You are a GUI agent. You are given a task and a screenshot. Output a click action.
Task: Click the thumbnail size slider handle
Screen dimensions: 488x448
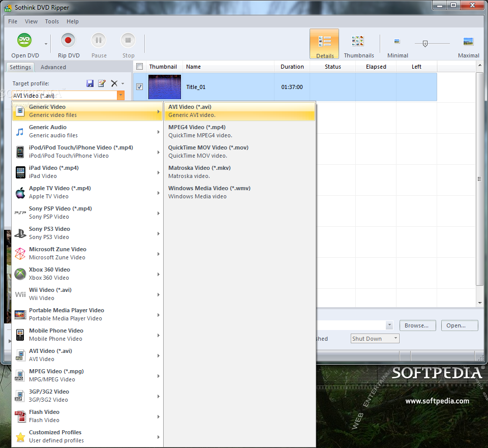point(425,44)
